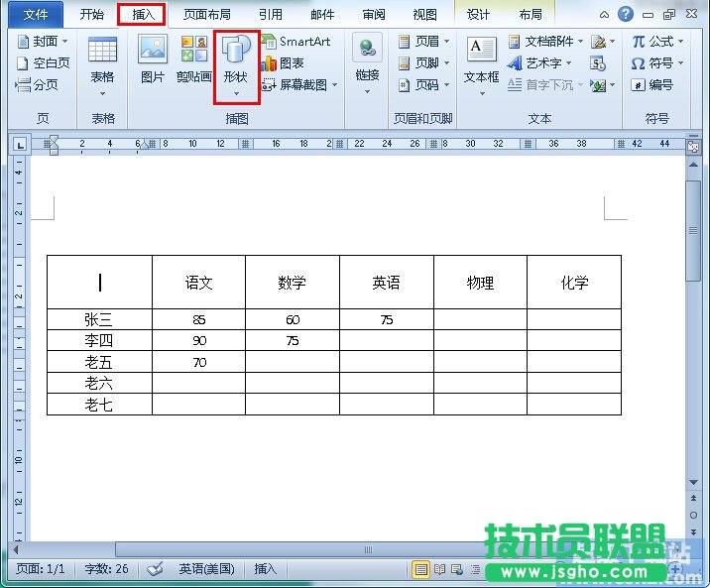Insert a SmartArt graphic

pos(296,42)
